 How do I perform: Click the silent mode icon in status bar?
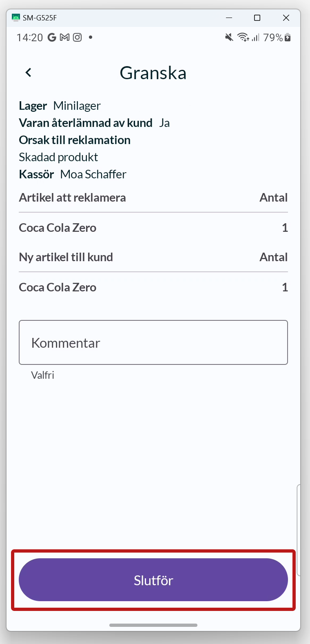coord(229,38)
